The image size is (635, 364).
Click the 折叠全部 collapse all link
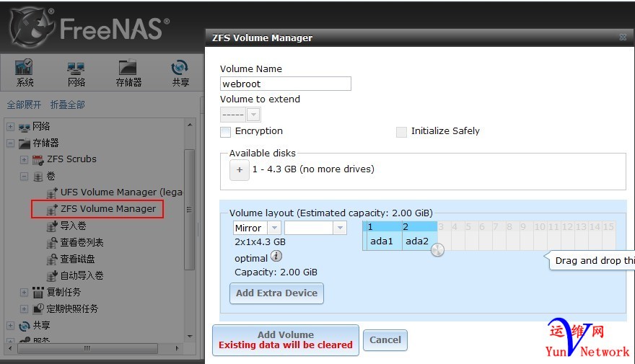68,105
